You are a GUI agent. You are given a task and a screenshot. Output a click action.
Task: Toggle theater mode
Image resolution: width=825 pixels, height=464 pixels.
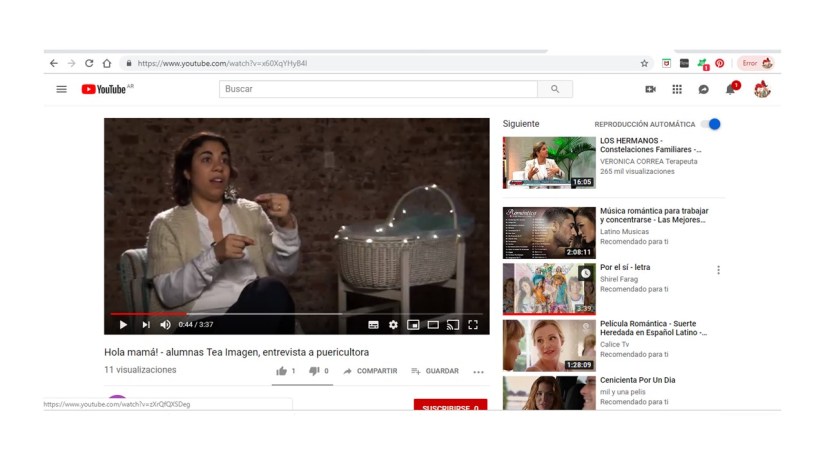pyautogui.click(x=433, y=325)
